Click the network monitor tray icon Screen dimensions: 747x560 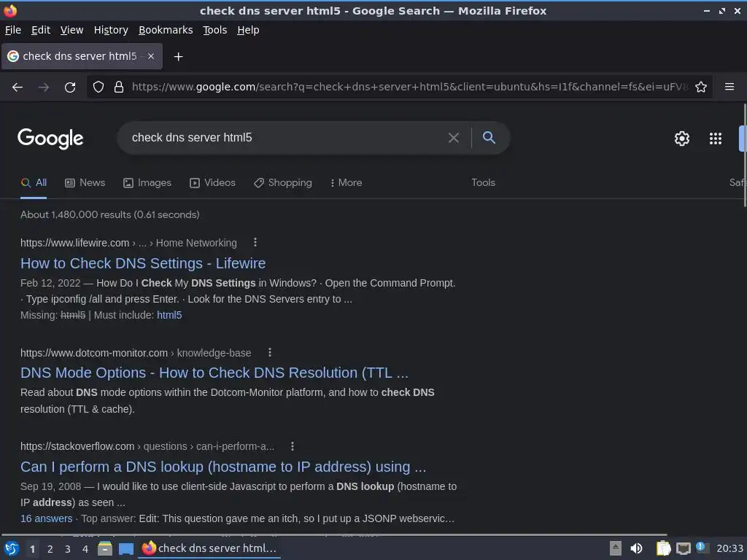pyautogui.click(x=683, y=549)
